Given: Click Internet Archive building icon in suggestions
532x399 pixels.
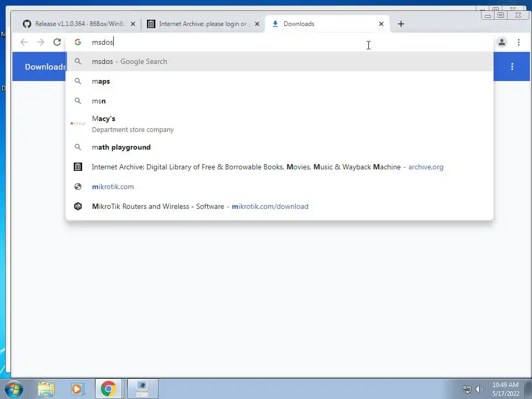Looking at the screenshot, I should [78, 167].
